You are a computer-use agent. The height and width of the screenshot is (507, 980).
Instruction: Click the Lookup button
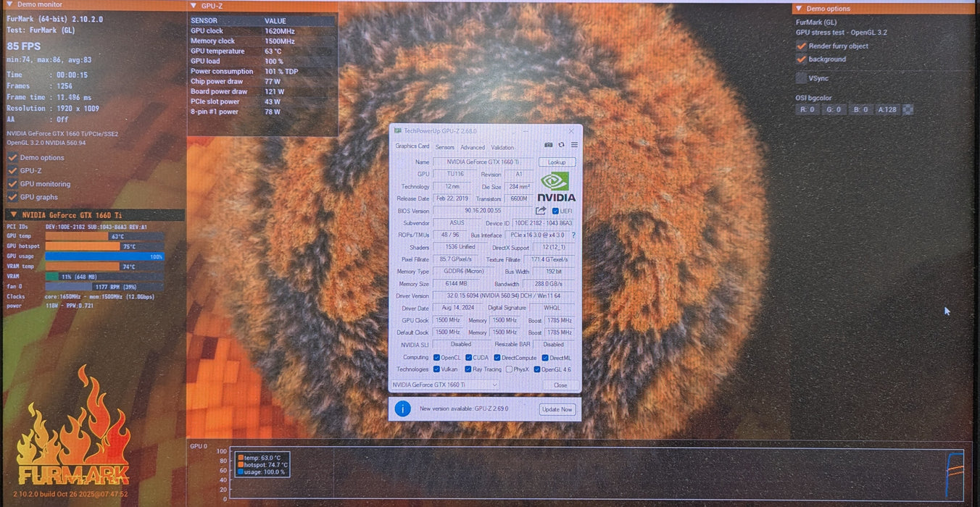pos(557,162)
